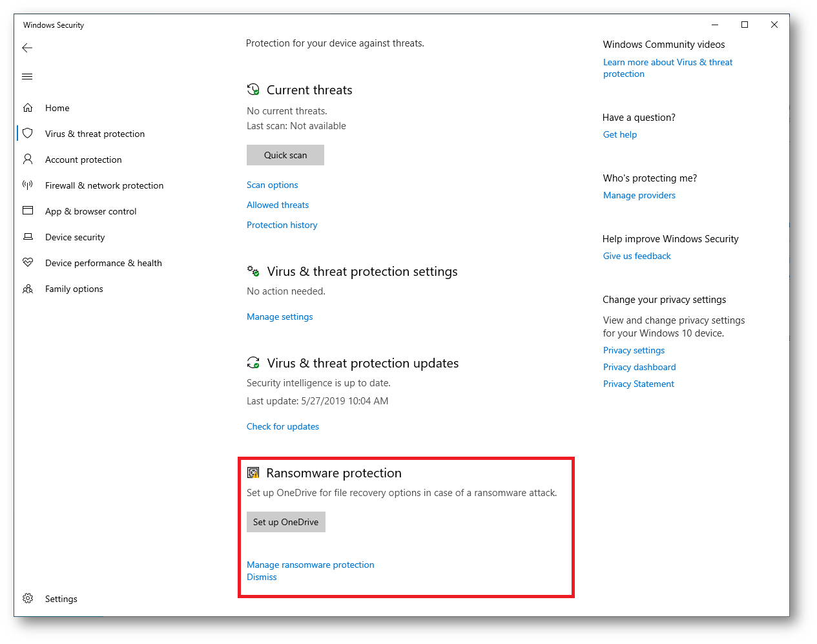Click the Ransomware protection heading
The width and height of the screenshot is (817, 644).
point(334,473)
